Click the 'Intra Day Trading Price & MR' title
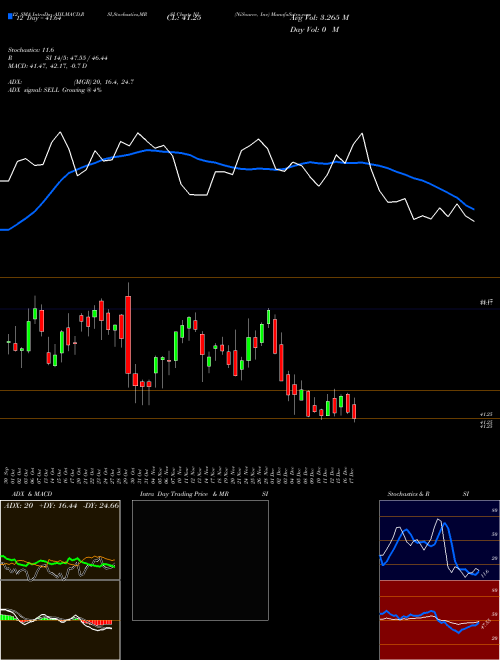The width and height of the screenshot is (500, 660). coord(184,494)
